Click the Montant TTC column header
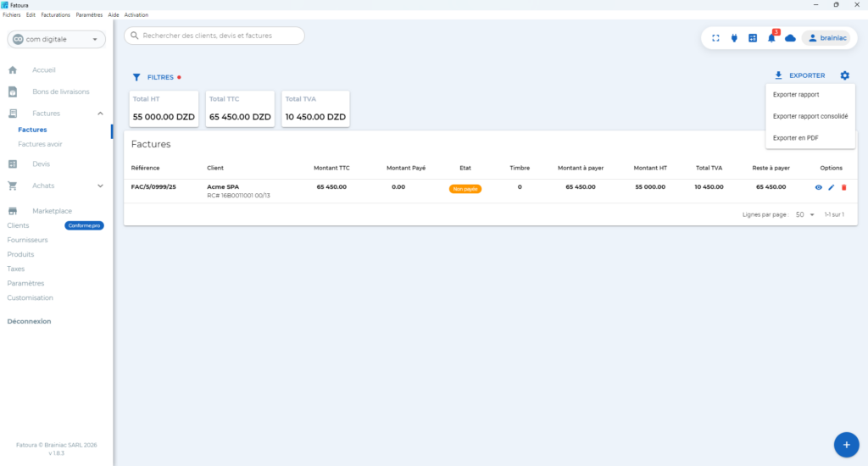The width and height of the screenshot is (868, 466). pos(331,169)
